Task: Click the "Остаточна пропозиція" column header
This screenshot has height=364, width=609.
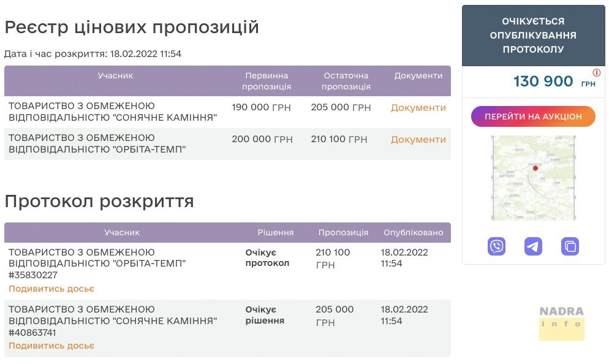Action: click(x=346, y=81)
